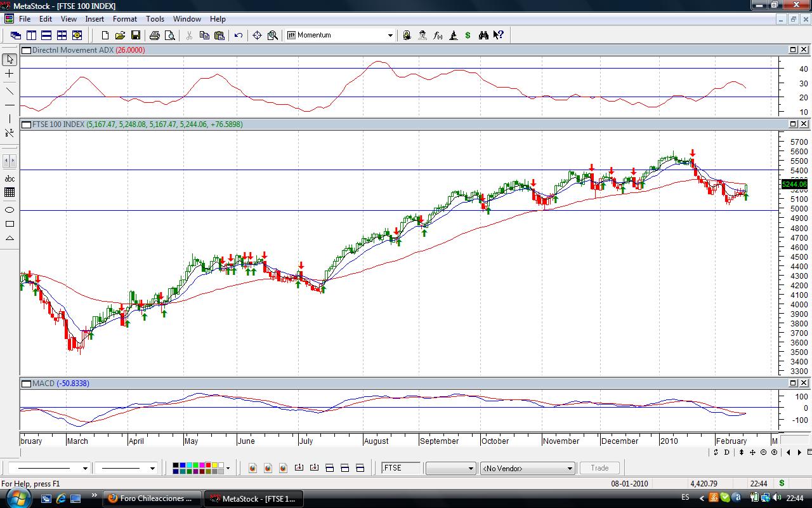The width and height of the screenshot is (812, 508).
Task: Click the volume speaker tray icon
Action: point(778,497)
